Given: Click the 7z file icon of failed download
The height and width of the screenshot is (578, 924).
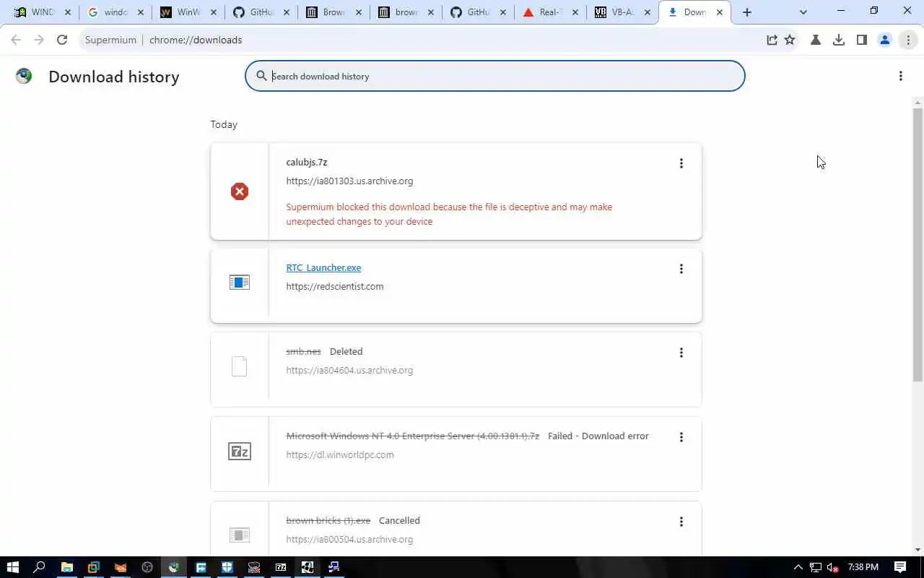Looking at the screenshot, I should tap(240, 452).
